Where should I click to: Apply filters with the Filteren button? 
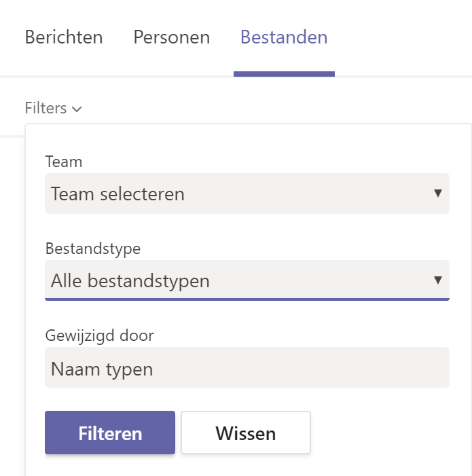110,433
